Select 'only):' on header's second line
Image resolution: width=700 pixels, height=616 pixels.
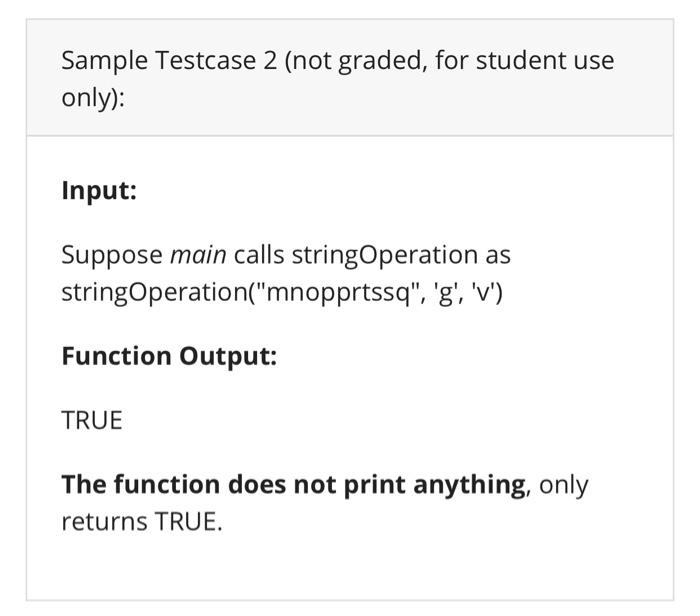[93, 98]
